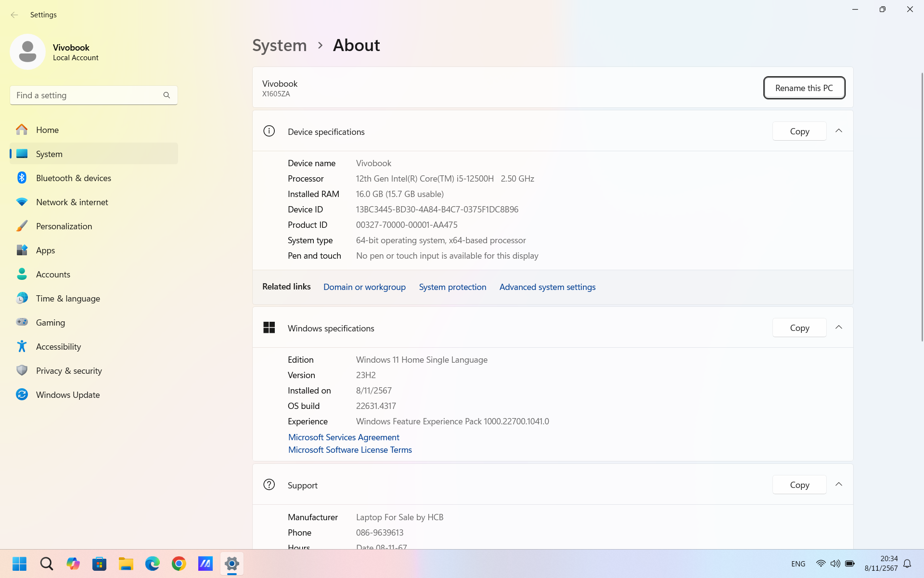Click the Windows Update sync icon

point(22,394)
